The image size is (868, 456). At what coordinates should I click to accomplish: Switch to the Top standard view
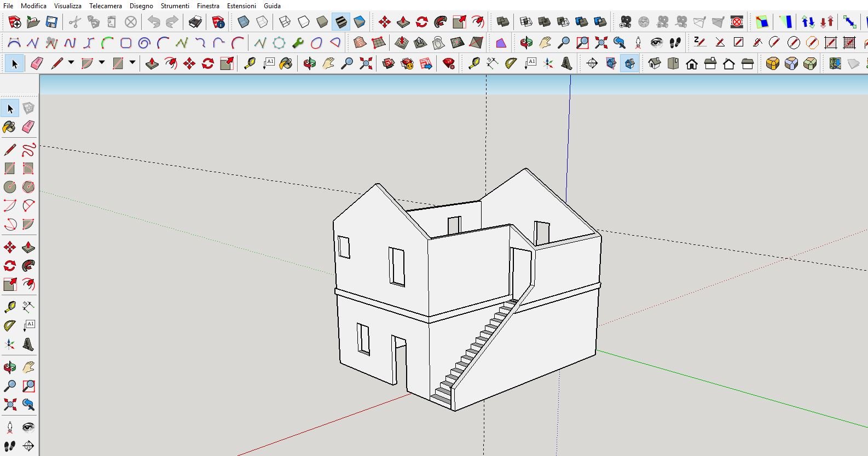[x=673, y=64]
